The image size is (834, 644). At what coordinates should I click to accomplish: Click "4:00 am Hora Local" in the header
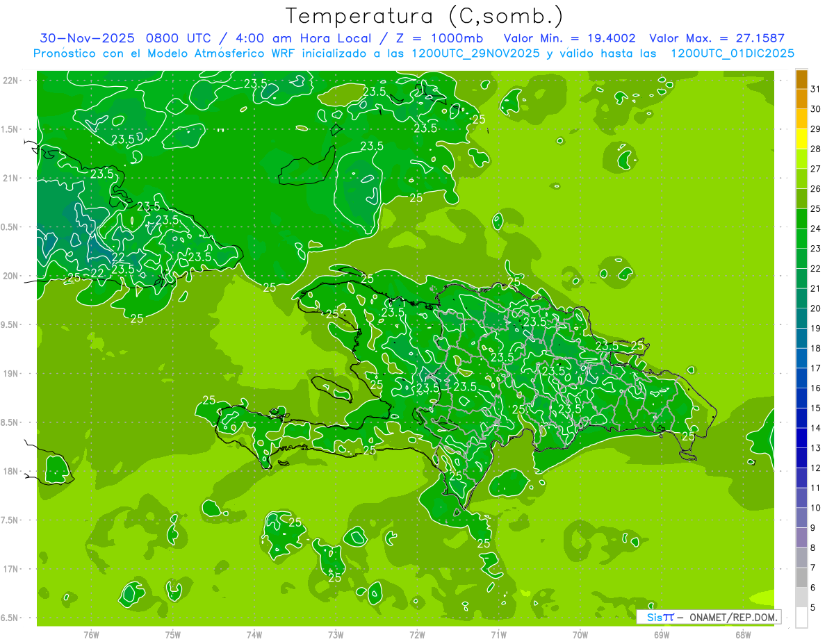(302, 38)
